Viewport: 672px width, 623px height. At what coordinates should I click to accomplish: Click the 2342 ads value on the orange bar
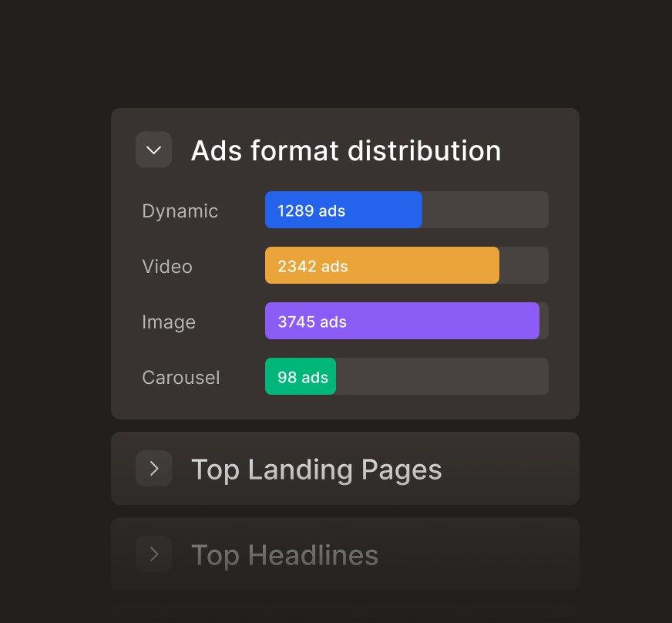click(312, 266)
